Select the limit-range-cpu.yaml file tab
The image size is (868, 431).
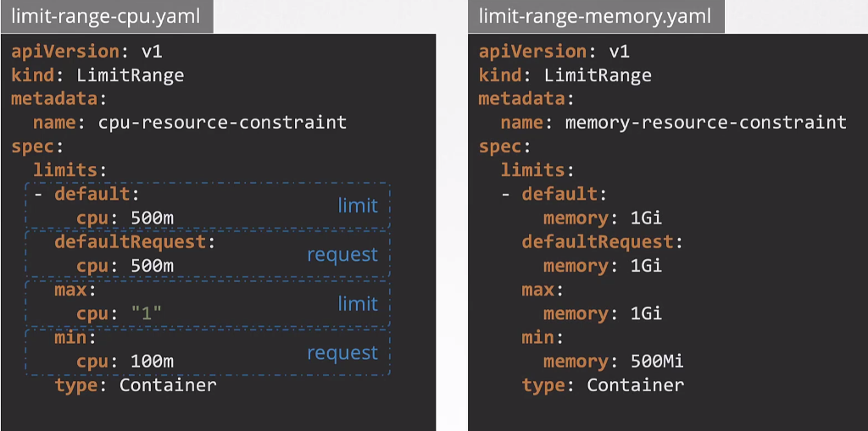tap(107, 16)
